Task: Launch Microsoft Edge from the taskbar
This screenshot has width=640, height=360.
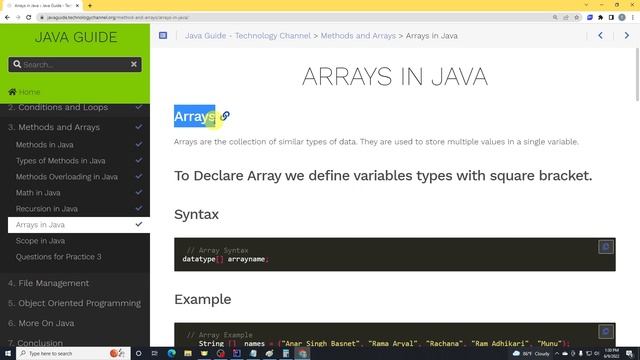Action: 171,353
